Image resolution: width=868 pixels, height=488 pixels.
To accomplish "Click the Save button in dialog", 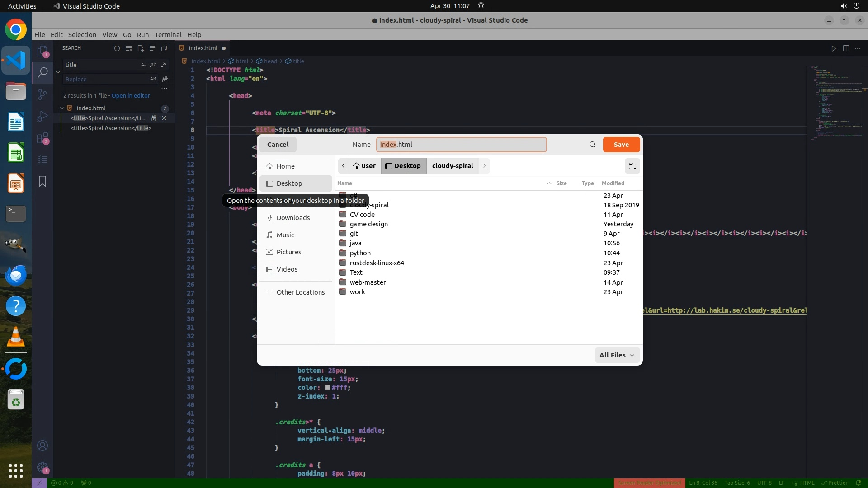I will tap(621, 145).
